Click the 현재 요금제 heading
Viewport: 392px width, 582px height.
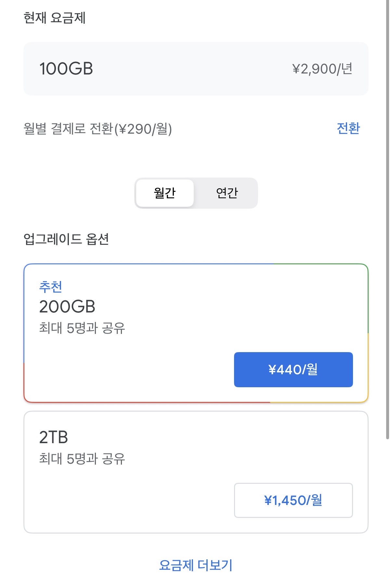click(55, 18)
